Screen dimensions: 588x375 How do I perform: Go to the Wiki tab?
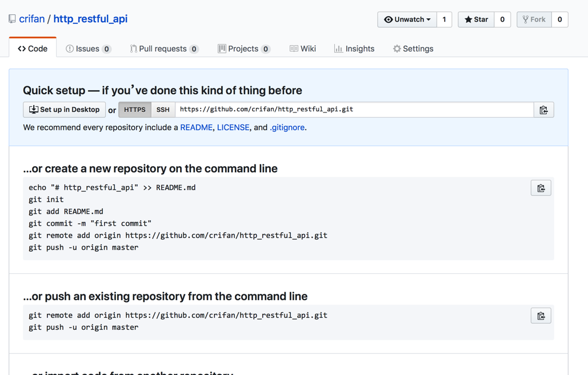[302, 49]
